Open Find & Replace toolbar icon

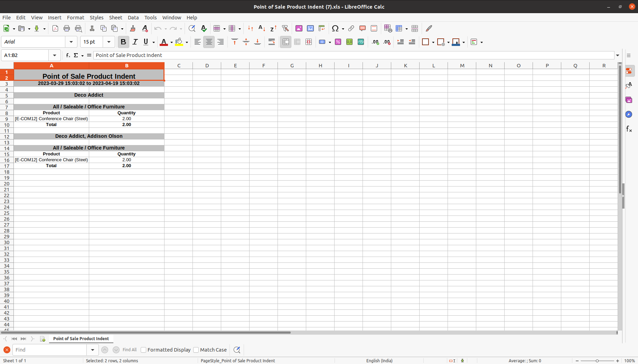(192, 29)
